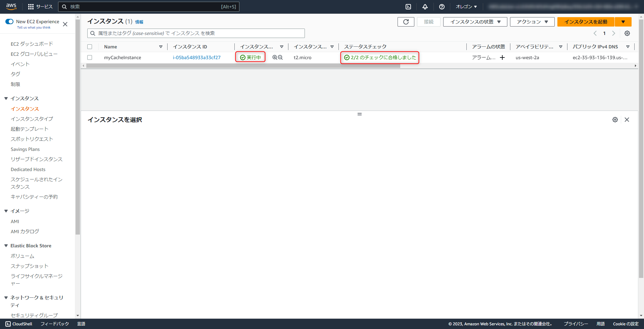Open the account menu at top right

[564, 6]
